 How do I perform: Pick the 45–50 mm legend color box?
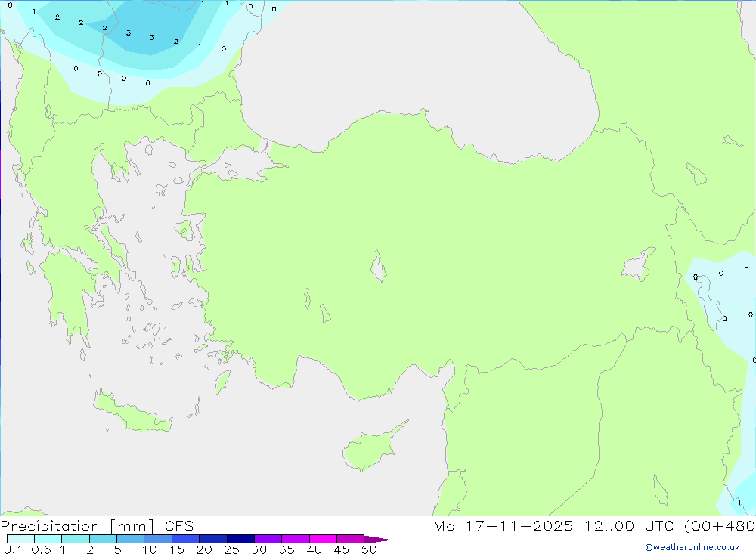pos(350,539)
